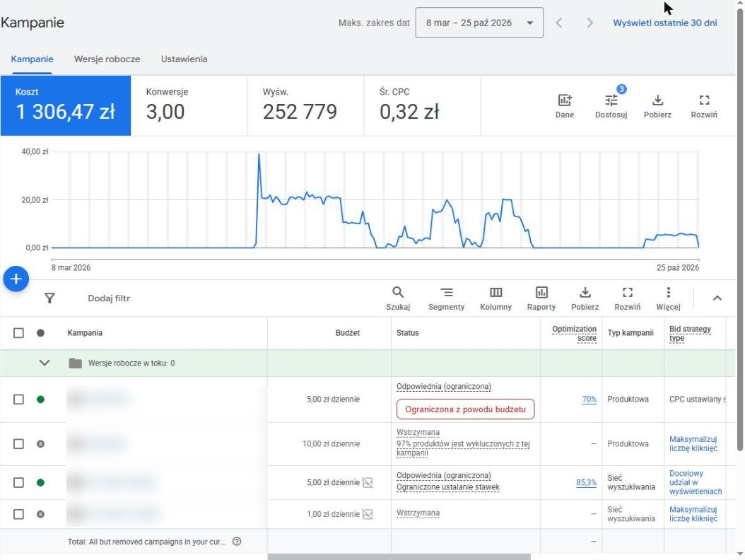Click Ograniczona z powodu budżetu button

[x=466, y=409]
